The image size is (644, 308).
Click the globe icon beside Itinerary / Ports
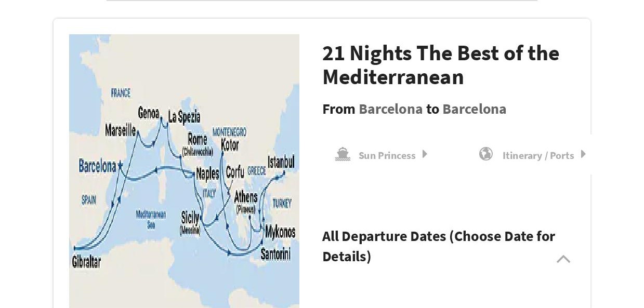[486, 154]
